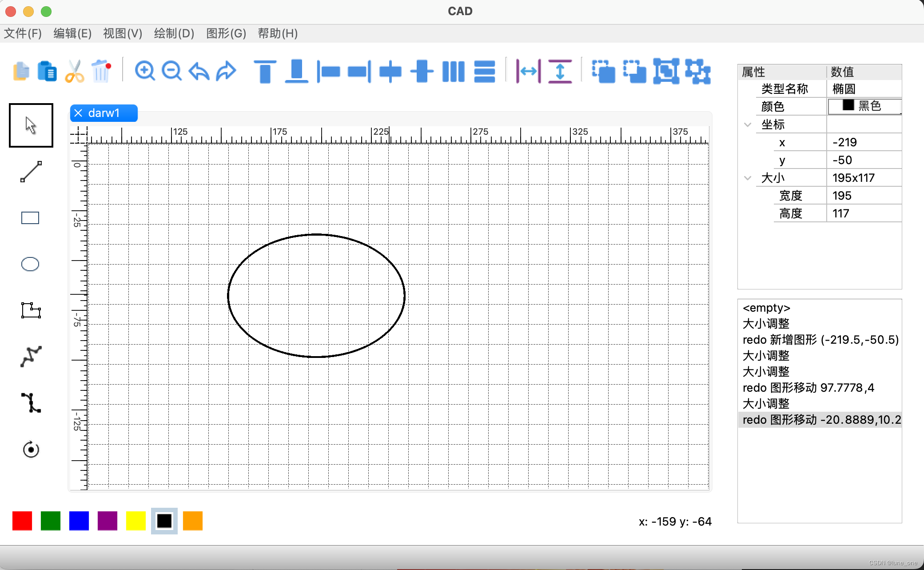Open the 绘制(D) menu
This screenshot has height=570, width=924.
point(173,33)
